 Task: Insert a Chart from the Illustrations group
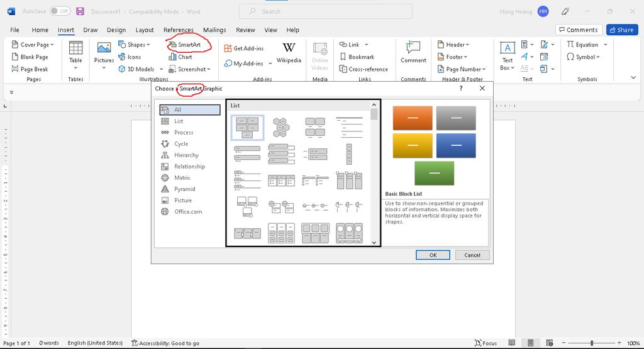coord(180,57)
